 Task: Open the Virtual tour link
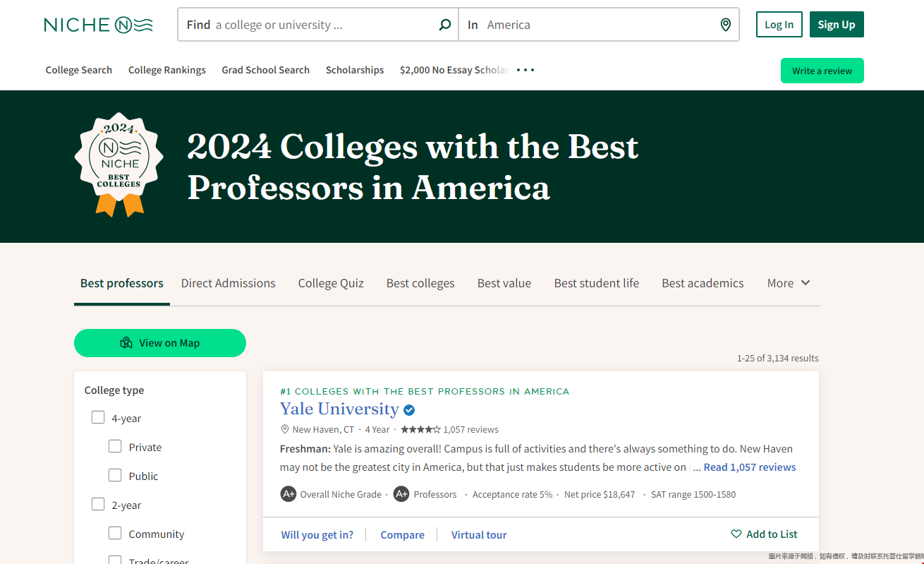click(479, 534)
